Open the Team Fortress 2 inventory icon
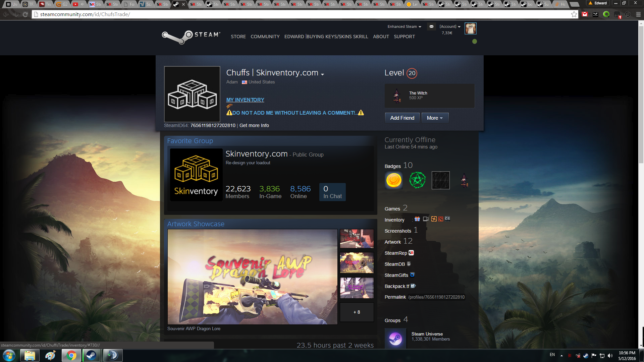644x362 pixels. coord(434,219)
